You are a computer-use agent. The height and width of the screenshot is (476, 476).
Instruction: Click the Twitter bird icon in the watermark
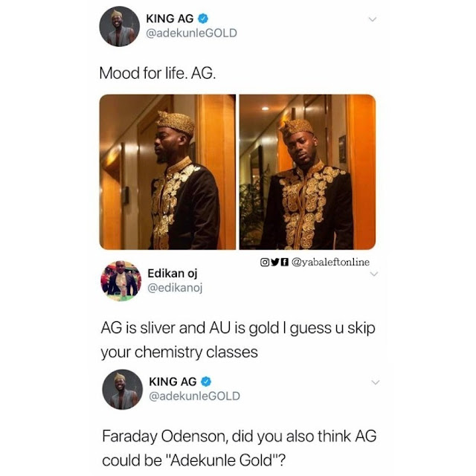pyautogui.click(x=274, y=262)
